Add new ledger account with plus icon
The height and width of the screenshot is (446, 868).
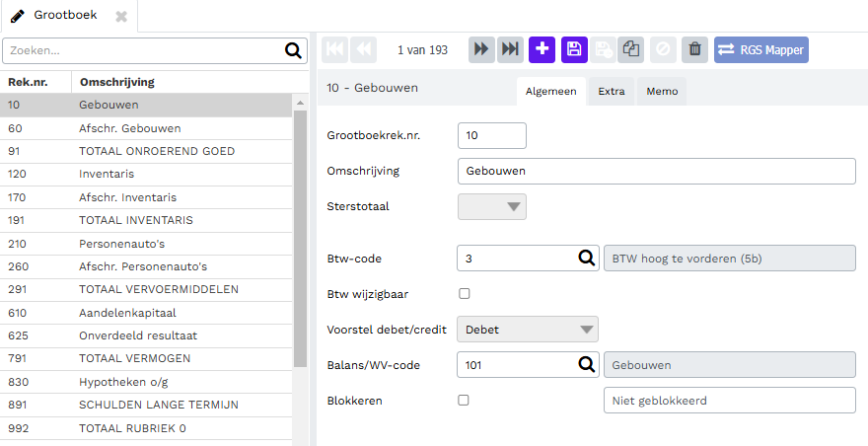pos(542,50)
